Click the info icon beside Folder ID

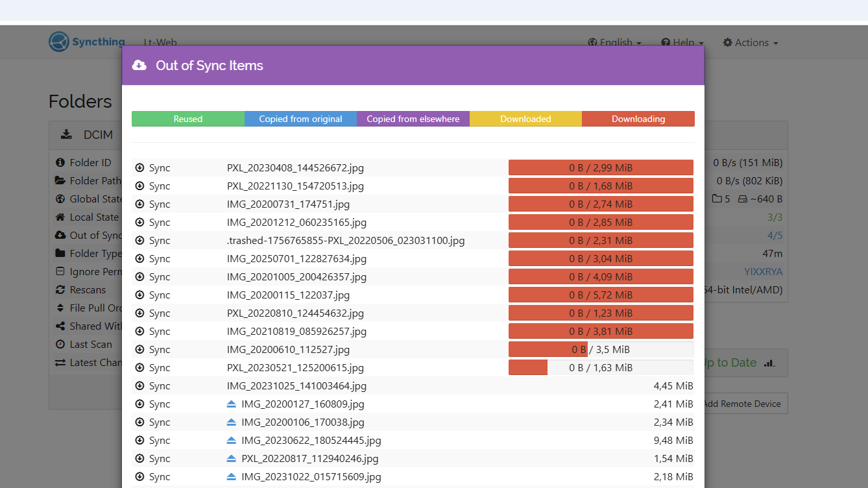pos(60,163)
